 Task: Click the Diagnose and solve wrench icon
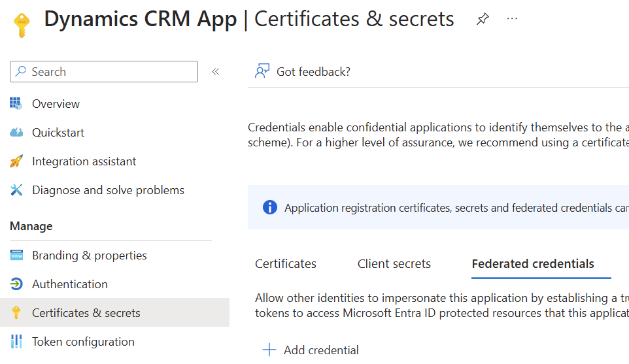coord(16,190)
